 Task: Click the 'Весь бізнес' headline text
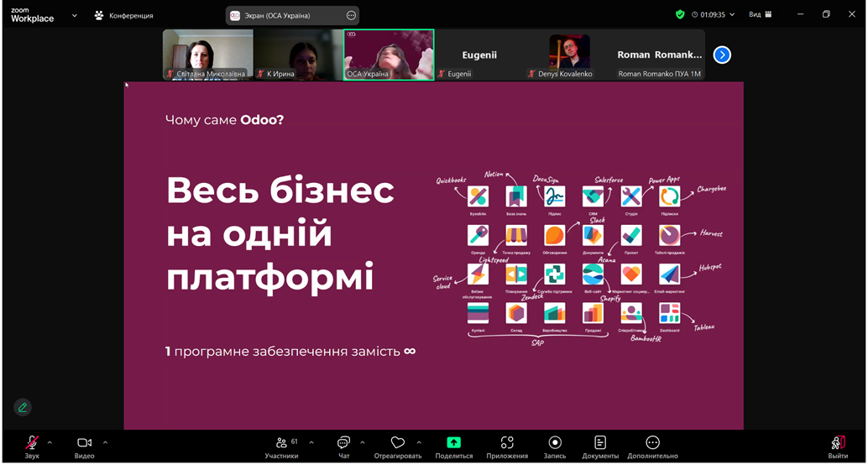(280, 192)
